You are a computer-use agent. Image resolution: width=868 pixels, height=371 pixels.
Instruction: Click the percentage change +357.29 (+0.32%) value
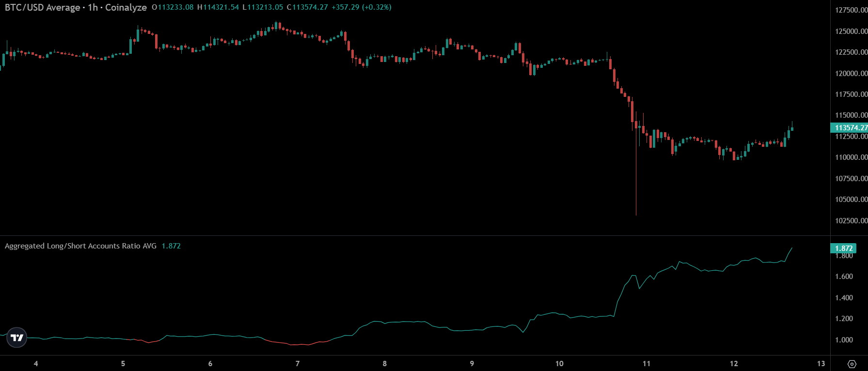coord(362,7)
